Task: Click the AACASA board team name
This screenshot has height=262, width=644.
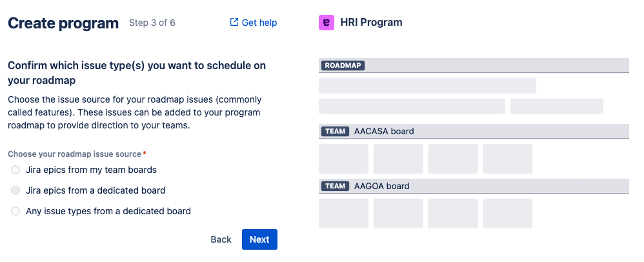Action: pos(384,131)
